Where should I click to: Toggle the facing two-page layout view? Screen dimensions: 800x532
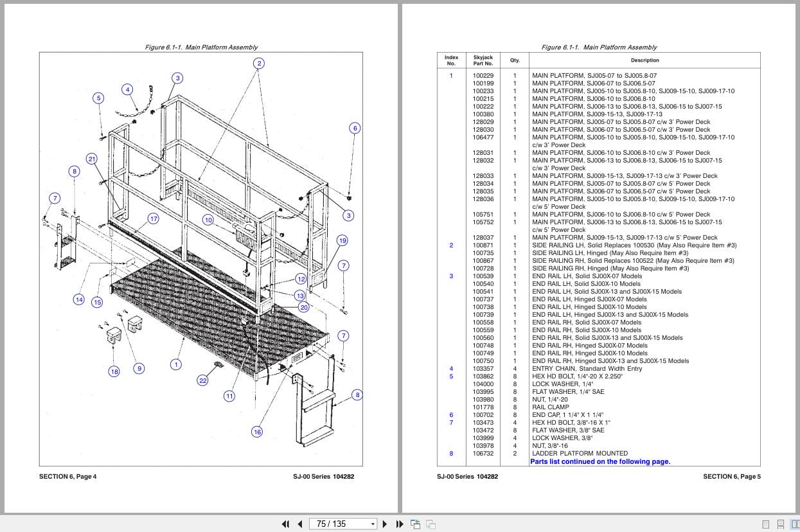(x=796, y=524)
